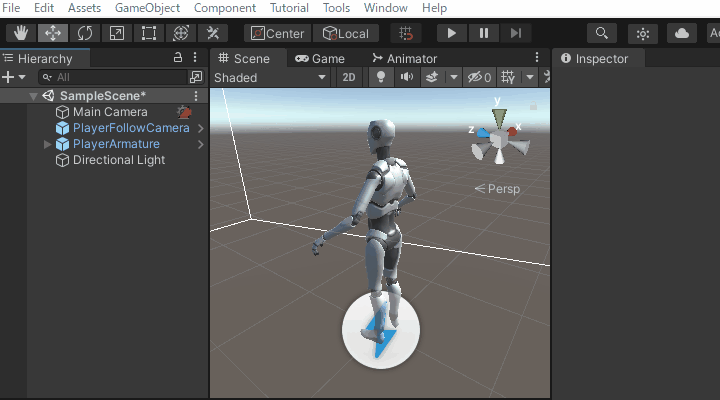Toggle scene lighting with the lightbulb
Image resolution: width=720 pixels, height=400 pixels.
click(x=381, y=77)
